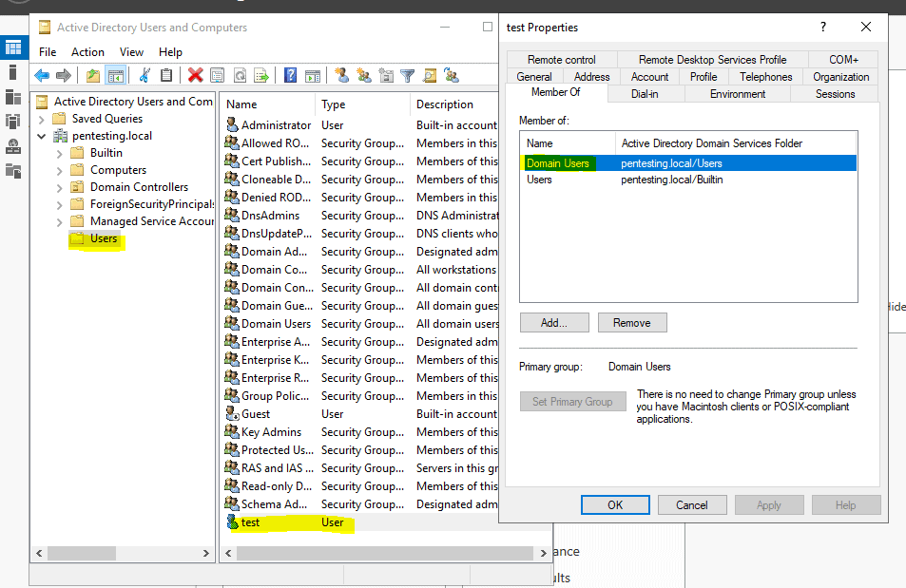Switch to the General tab
The height and width of the screenshot is (588, 906).
pyautogui.click(x=534, y=77)
